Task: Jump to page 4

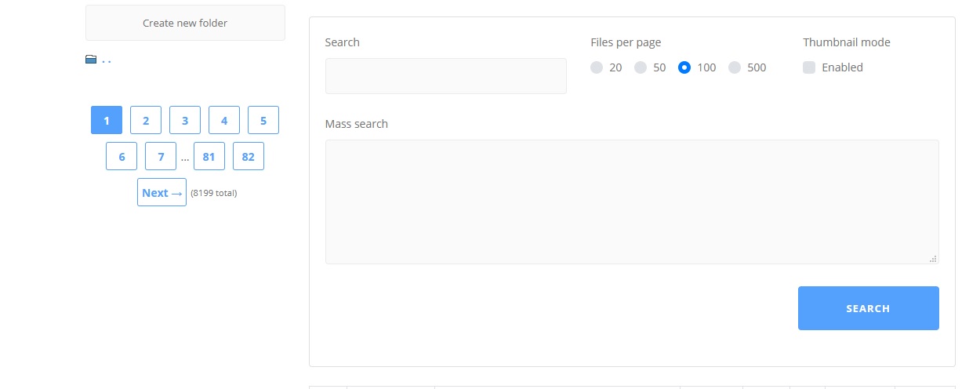Action: (224, 120)
